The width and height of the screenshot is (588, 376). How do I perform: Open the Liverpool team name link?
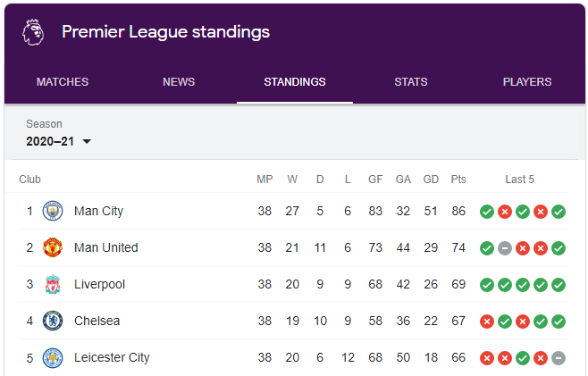click(x=99, y=284)
